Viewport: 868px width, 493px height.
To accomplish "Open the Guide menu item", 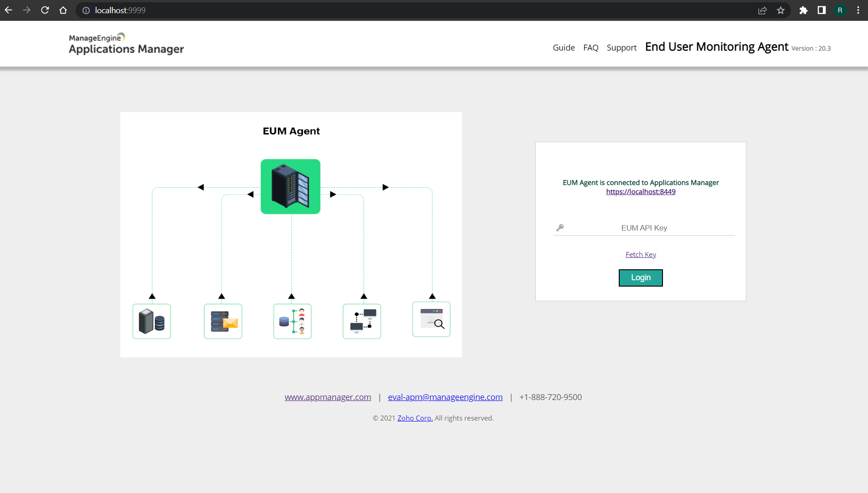I will click(564, 48).
